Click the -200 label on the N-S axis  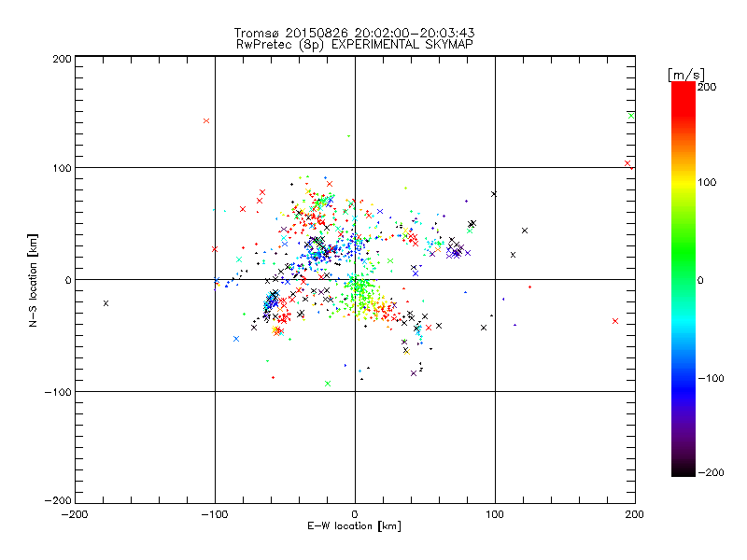point(58,500)
